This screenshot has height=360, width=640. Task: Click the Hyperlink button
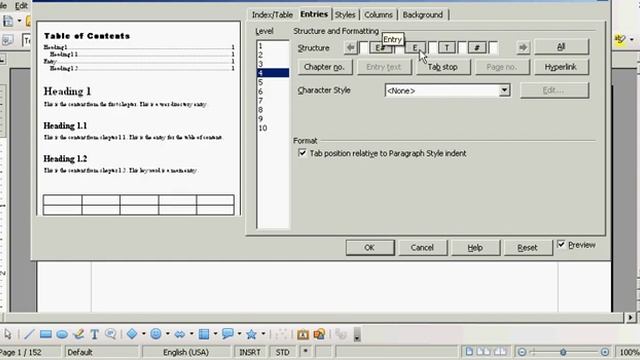[561, 67]
